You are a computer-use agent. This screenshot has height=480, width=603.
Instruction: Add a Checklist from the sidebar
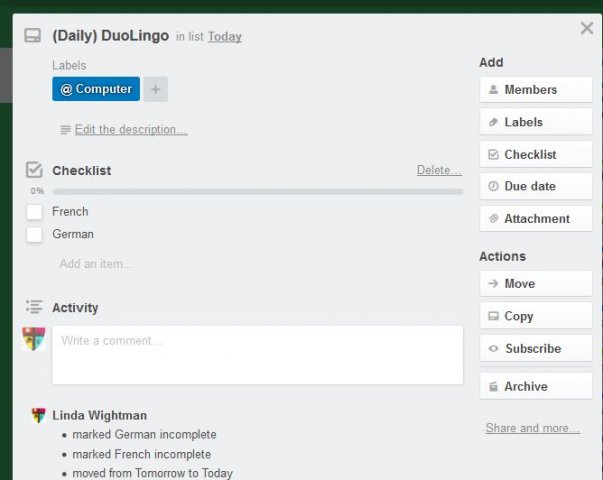click(536, 154)
